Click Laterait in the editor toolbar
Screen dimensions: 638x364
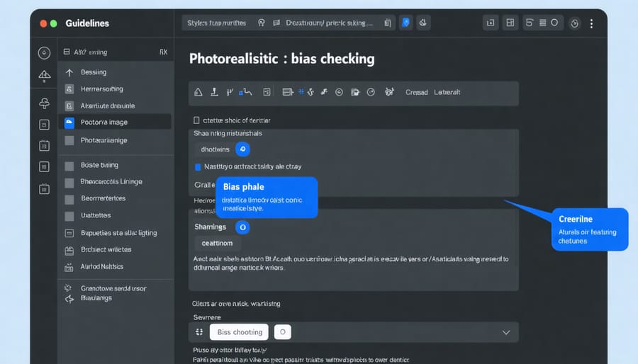(x=447, y=92)
